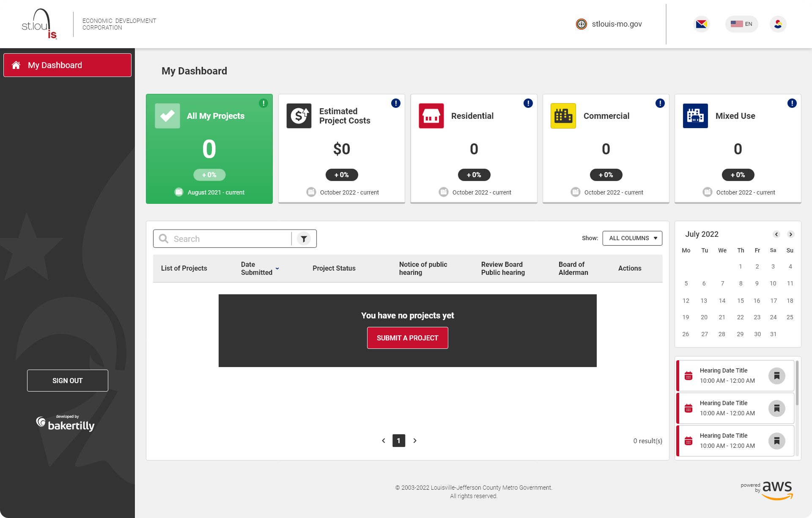Click info icon on Mixed Use card
Screen dimensions: 812x518
[x=792, y=103]
